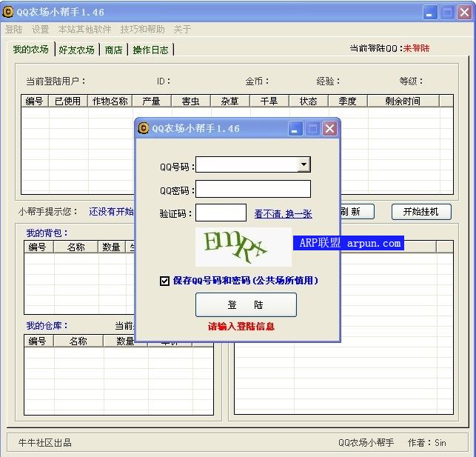Image resolution: width=476 pixels, height=457 pixels.
Task: Expand the QQ号码 dropdown arrow
Action: (x=304, y=164)
